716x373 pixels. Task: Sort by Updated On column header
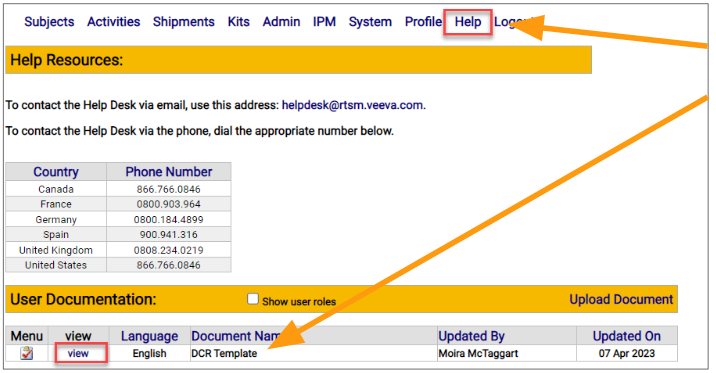pos(626,336)
